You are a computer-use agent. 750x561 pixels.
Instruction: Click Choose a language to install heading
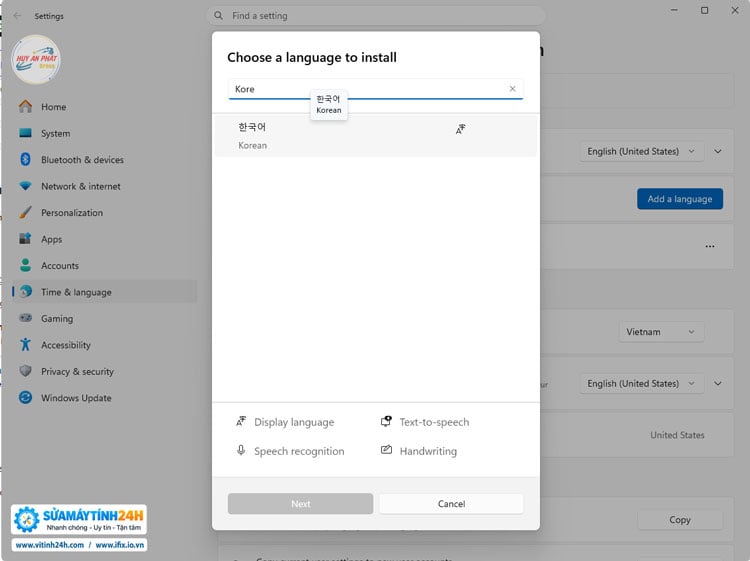(312, 57)
